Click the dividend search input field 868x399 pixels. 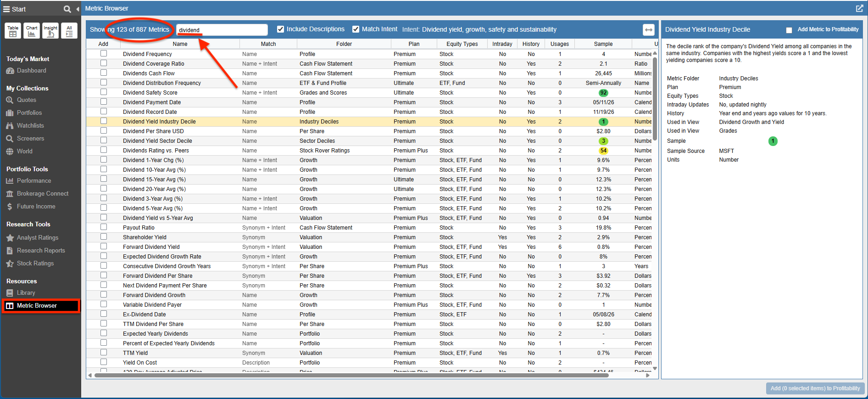(x=222, y=30)
